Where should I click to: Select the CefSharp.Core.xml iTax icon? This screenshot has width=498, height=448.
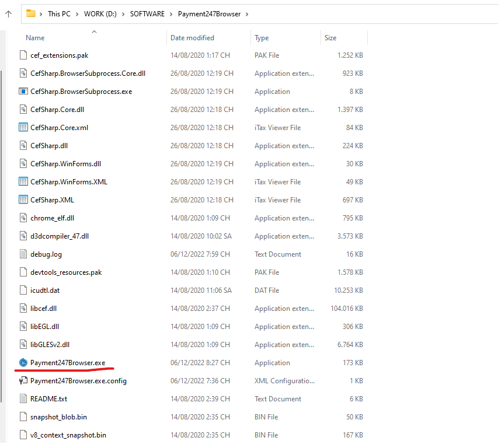(x=23, y=127)
